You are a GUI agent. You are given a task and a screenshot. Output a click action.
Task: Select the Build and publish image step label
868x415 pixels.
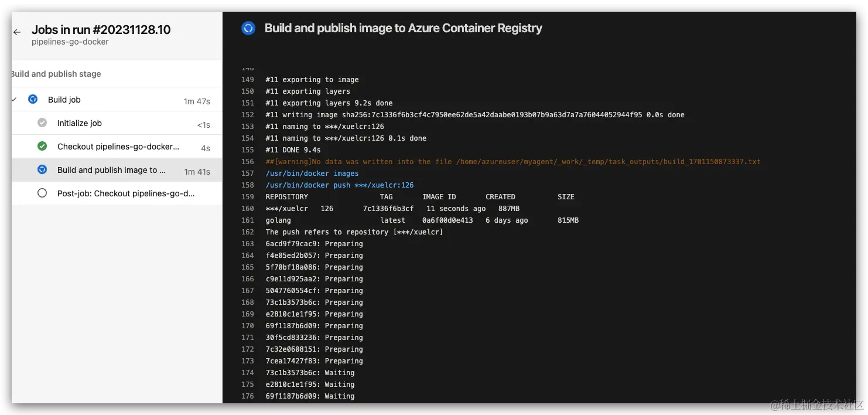111,170
